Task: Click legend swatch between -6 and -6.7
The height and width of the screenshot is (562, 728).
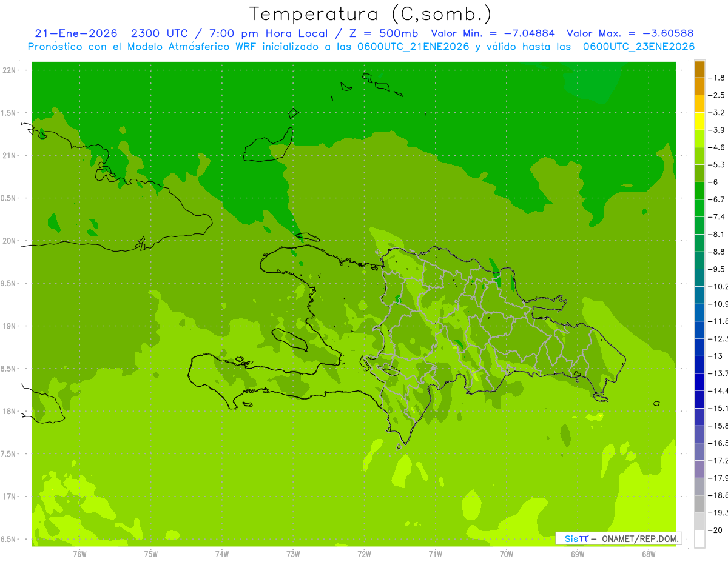Action: coord(699,190)
